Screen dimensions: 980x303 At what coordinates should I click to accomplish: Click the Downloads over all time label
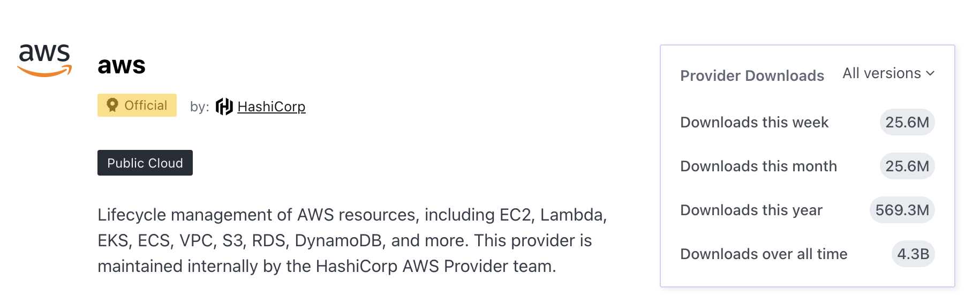coord(764,254)
